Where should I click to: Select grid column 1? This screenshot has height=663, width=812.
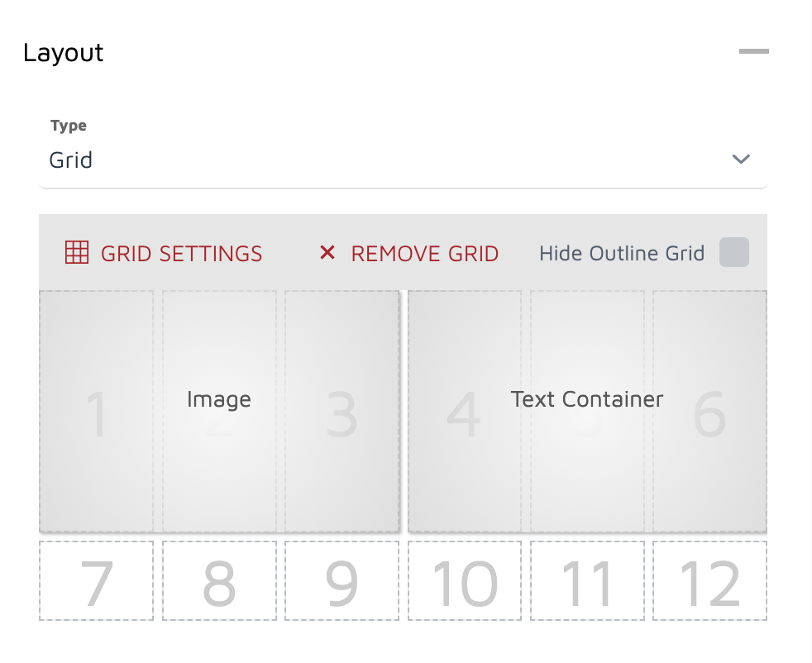(x=96, y=409)
